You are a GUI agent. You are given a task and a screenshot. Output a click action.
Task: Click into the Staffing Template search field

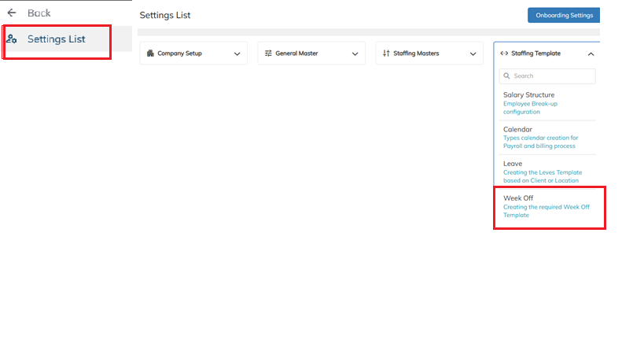[547, 76]
